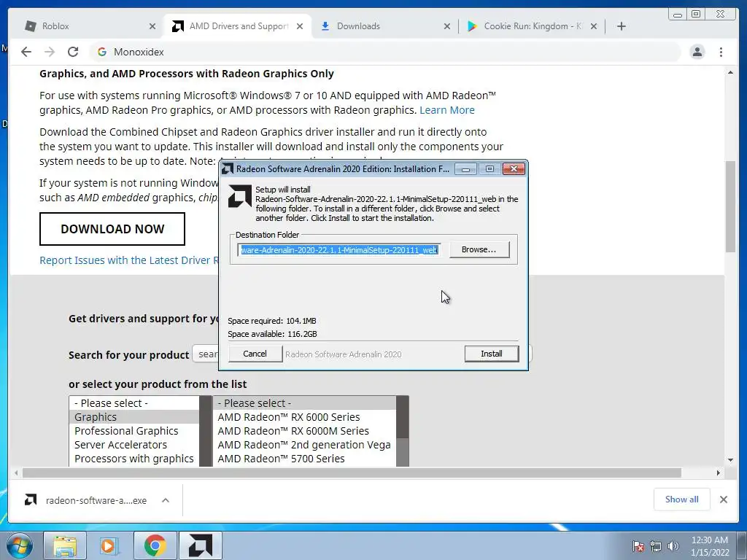This screenshot has width=747, height=560.
Task: Select first-column '- Please select -' entry
Action: 134,402
